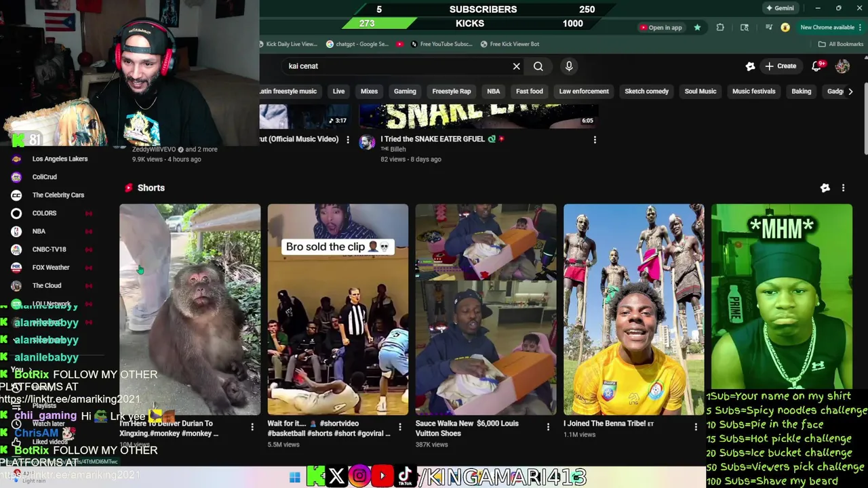Open the YouTube account avatar menu

tap(842, 66)
